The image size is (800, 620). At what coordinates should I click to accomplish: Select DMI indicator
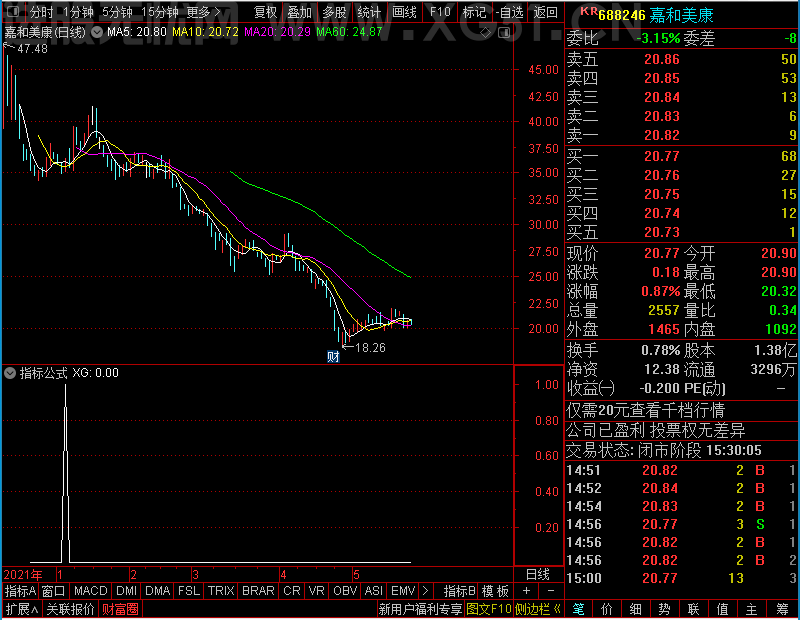click(127, 591)
